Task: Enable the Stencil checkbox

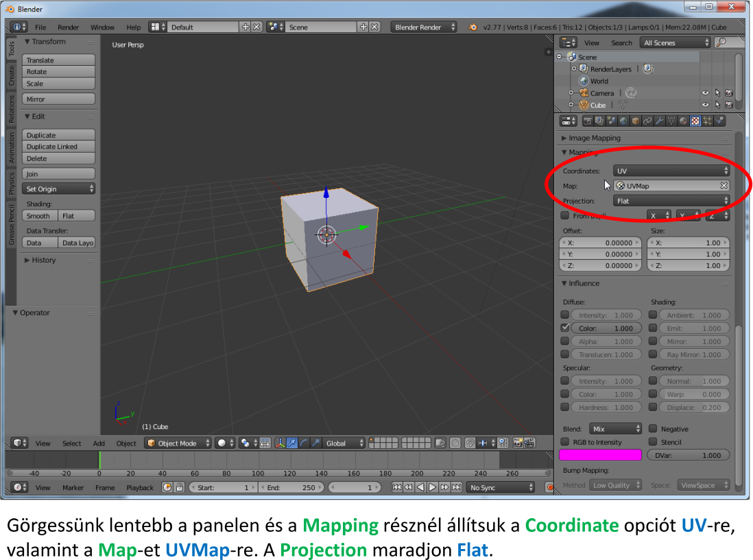Action: (x=653, y=442)
